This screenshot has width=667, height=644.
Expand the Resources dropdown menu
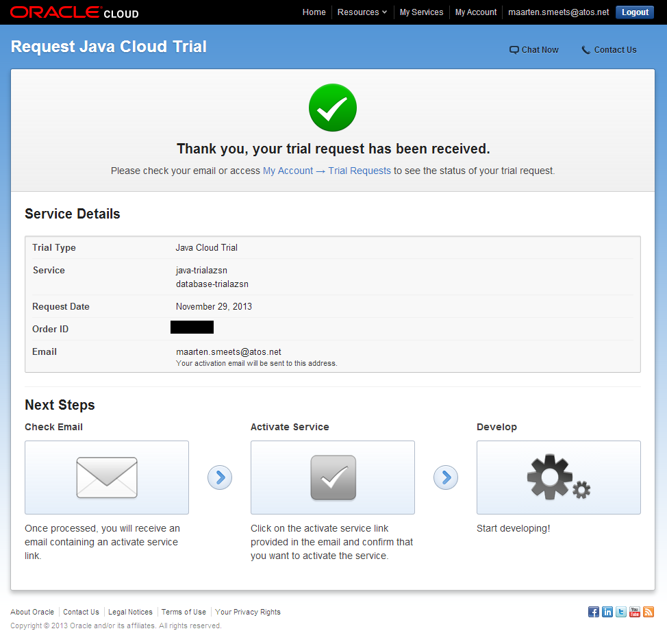[x=362, y=12]
